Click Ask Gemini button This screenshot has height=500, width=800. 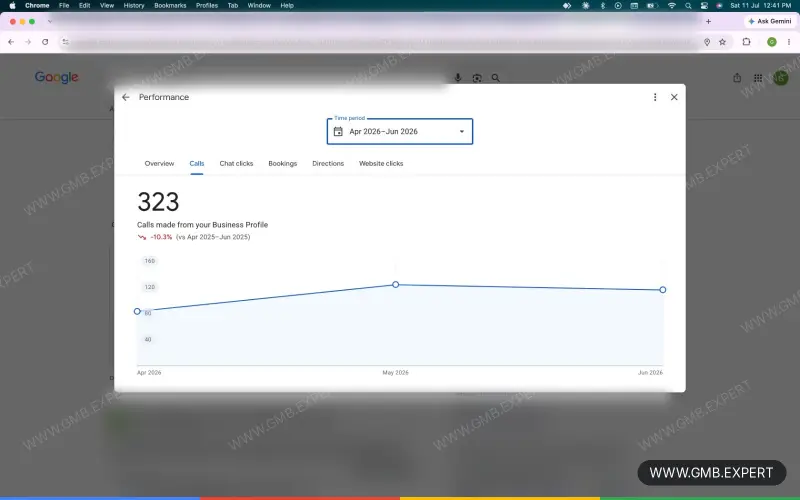(x=770, y=21)
